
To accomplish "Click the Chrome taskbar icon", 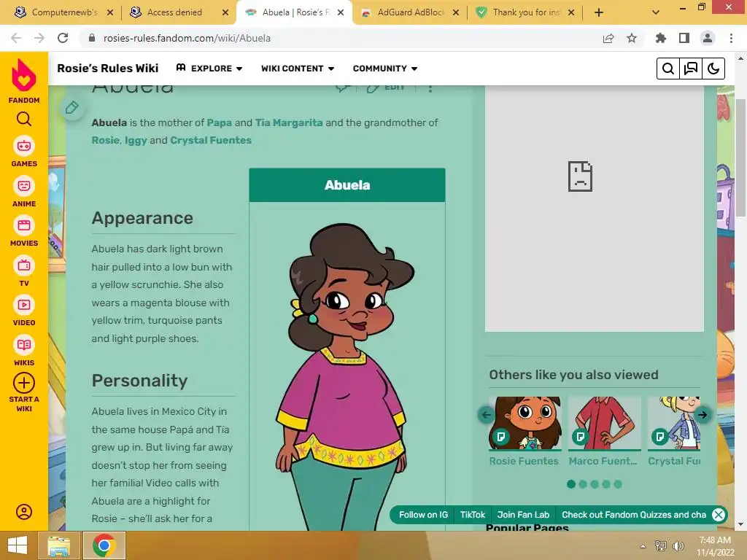I will pyautogui.click(x=104, y=545).
